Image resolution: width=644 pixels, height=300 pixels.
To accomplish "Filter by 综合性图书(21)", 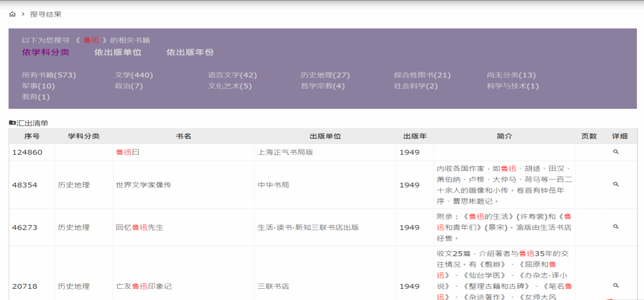I will tap(422, 75).
